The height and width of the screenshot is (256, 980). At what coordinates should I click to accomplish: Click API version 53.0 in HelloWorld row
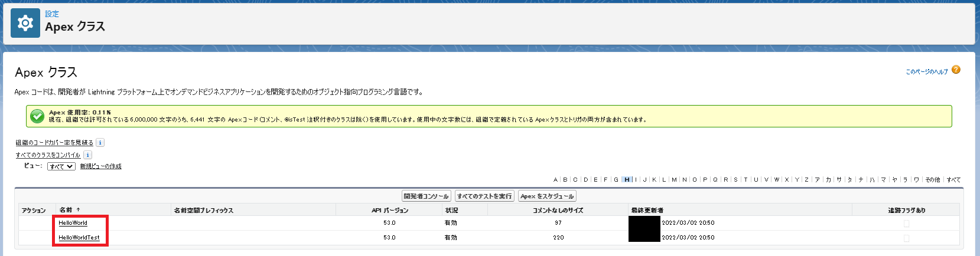click(389, 223)
